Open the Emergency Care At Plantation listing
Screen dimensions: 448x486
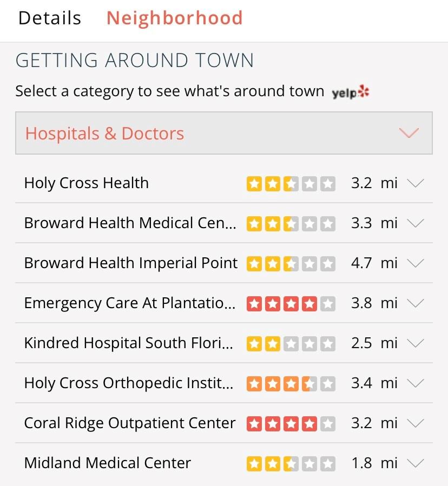(x=224, y=303)
